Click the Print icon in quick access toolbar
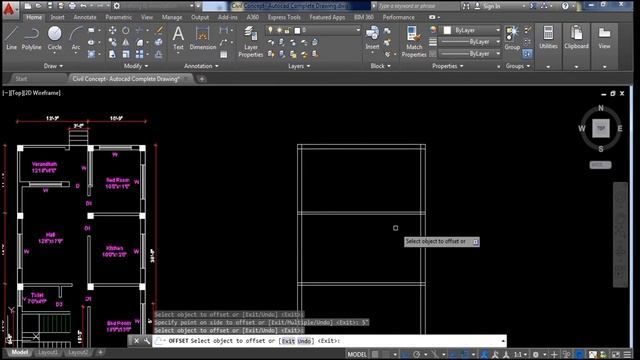 pyautogui.click(x=72, y=6)
